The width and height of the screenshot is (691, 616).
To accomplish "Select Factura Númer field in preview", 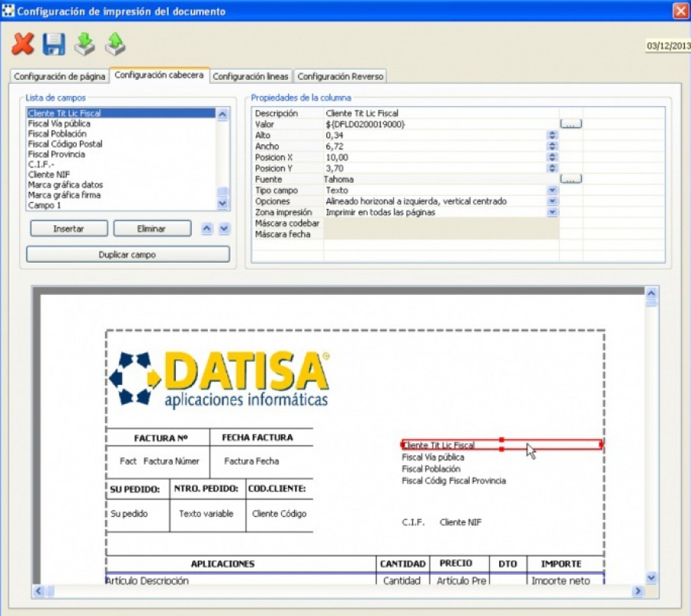I will 171,461.
